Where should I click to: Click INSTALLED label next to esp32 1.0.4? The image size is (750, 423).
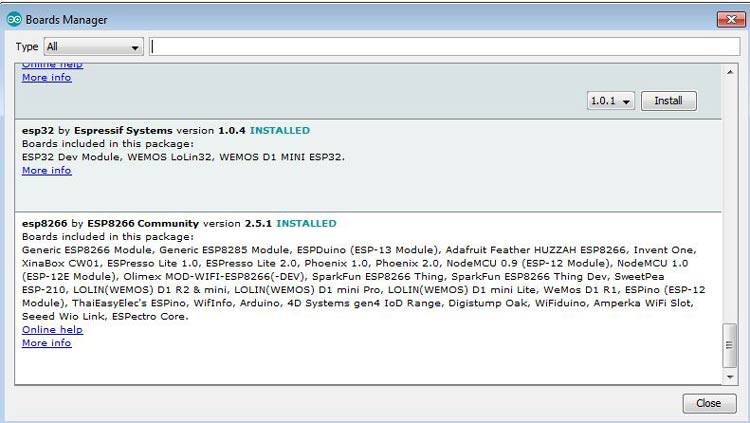pyautogui.click(x=280, y=131)
